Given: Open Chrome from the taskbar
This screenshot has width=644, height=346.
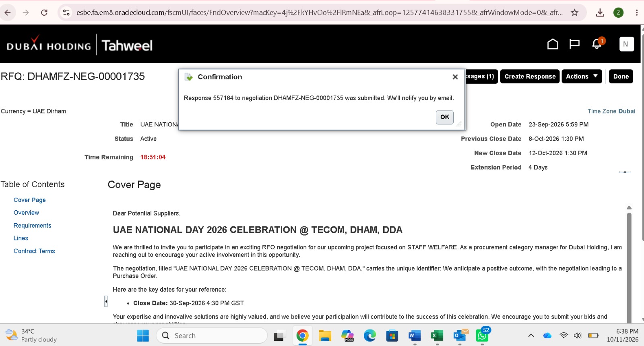Looking at the screenshot, I should pos(302,336).
